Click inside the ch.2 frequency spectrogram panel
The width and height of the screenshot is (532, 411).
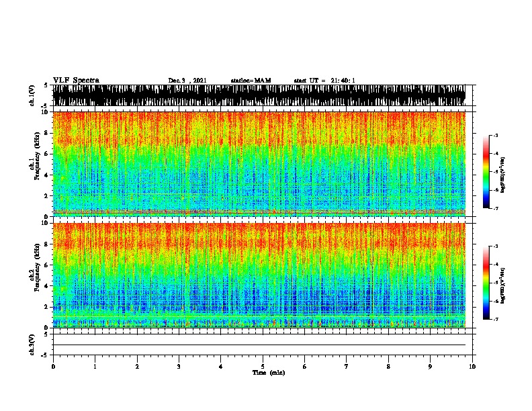pyautogui.click(x=259, y=275)
